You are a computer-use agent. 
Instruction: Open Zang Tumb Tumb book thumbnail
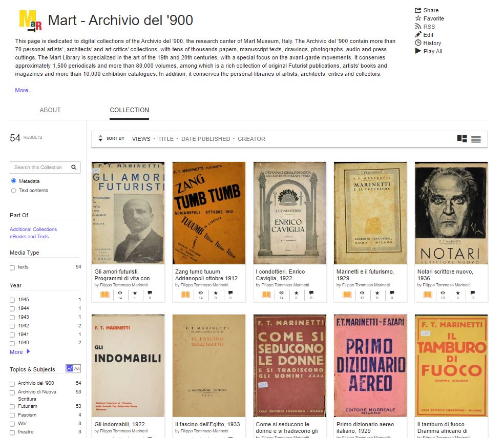[x=209, y=213]
